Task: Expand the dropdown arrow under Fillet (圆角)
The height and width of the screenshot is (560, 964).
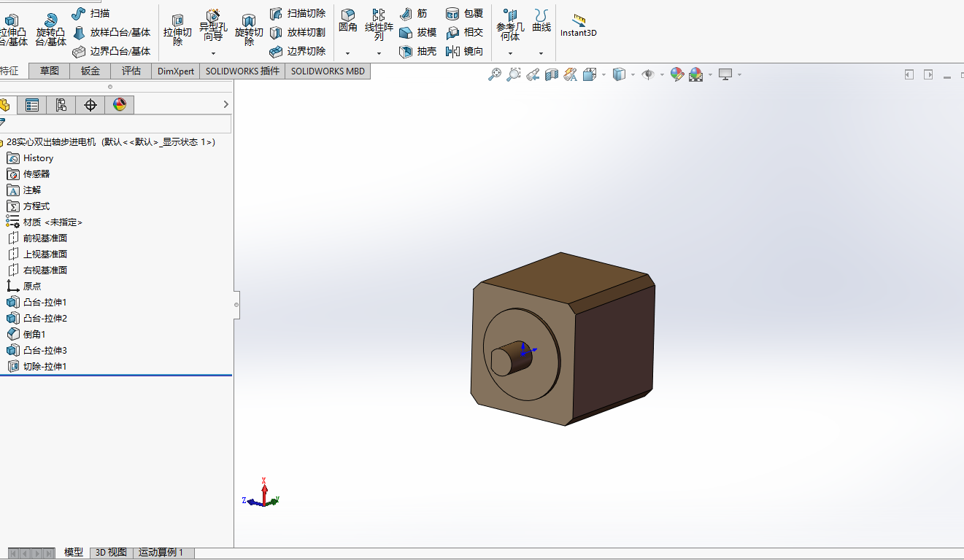Action: coord(347,53)
